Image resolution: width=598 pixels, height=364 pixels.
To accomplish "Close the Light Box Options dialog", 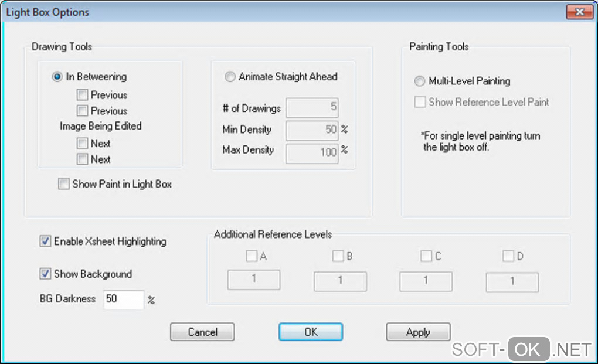I will tap(579, 12).
